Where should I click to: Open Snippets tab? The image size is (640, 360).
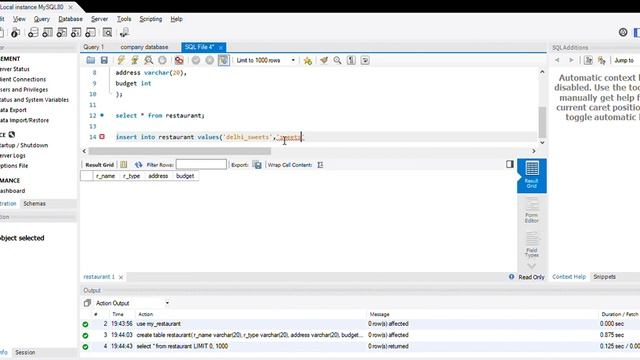tap(604, 277)
